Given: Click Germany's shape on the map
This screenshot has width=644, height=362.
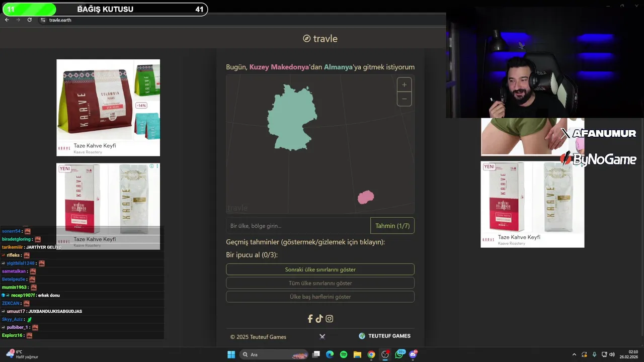Looking at the screenshot, I should [x=291, y=118].
